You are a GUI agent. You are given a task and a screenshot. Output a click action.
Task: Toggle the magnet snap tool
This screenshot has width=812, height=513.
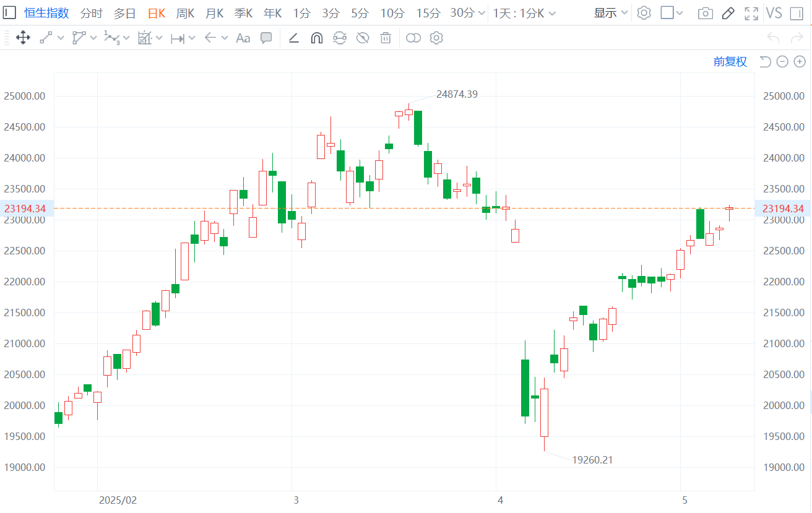tap(316, 38)
